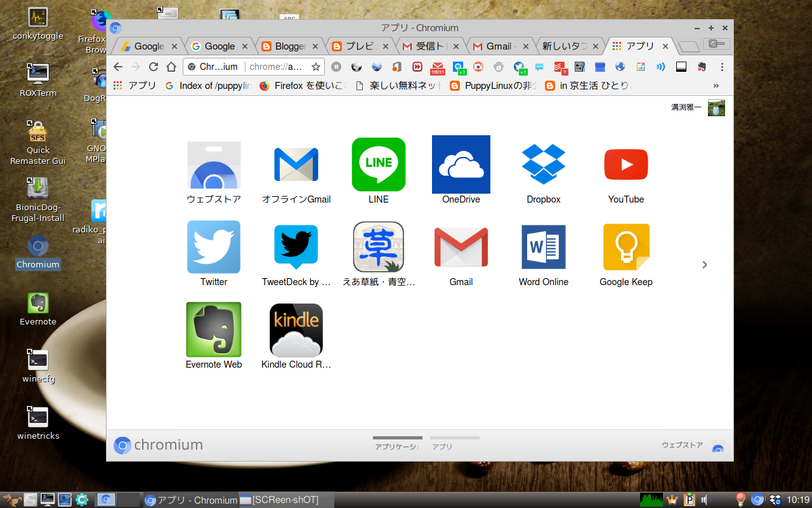Viewport: 812px width, 508px height.
Task: Switch to the second Google tab
Action: pos(219,46)
